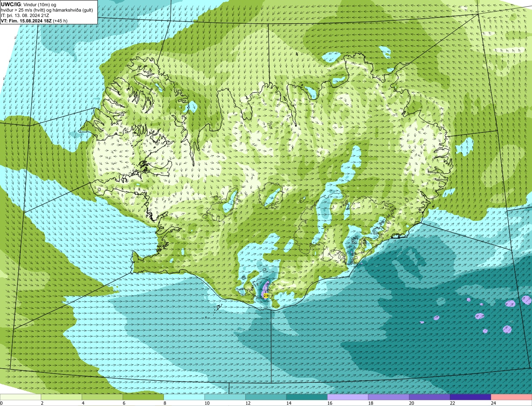The image size is (532, 406).
Task: Click the legend tick label "24"
Action: (493, 403)
